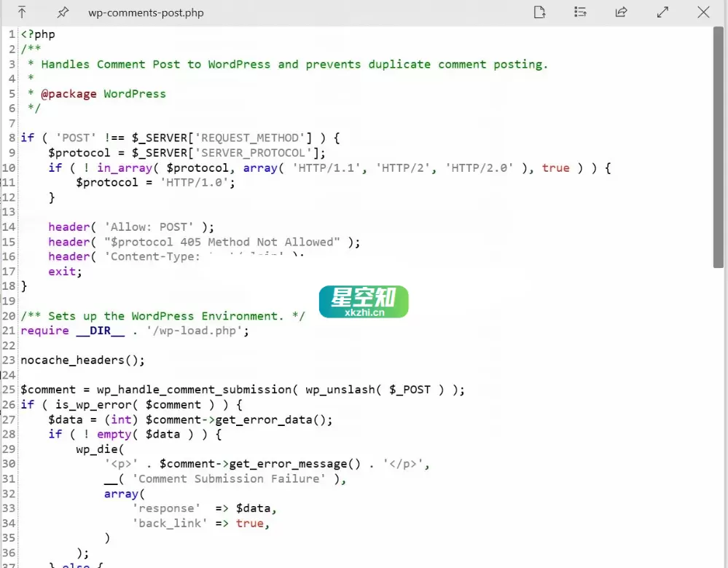Close the viewer with the X icon
This screenshot has height=568, width=728.
(x=702, y=12)
